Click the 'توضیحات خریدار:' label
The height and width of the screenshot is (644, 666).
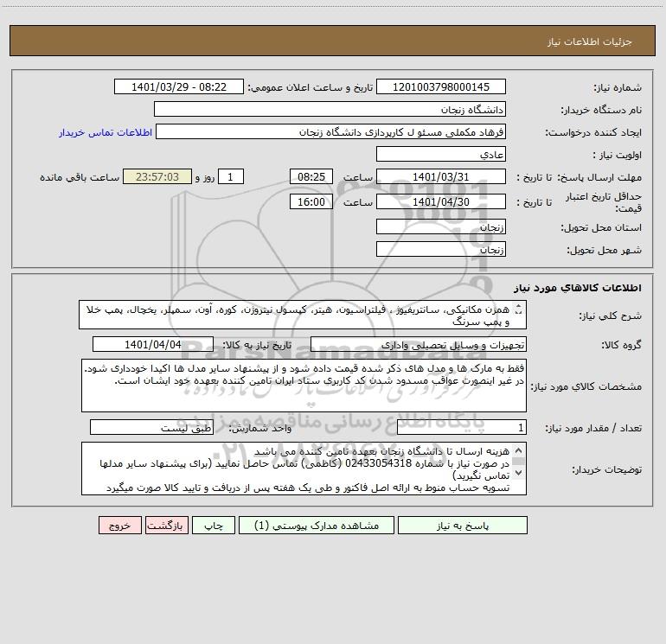tap(606, 469)
